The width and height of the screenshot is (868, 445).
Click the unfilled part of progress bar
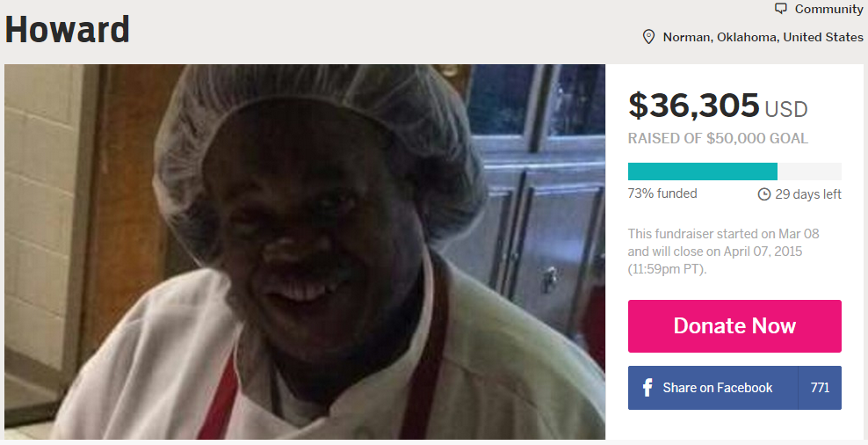pyautogui.click(x=809, y=171)
